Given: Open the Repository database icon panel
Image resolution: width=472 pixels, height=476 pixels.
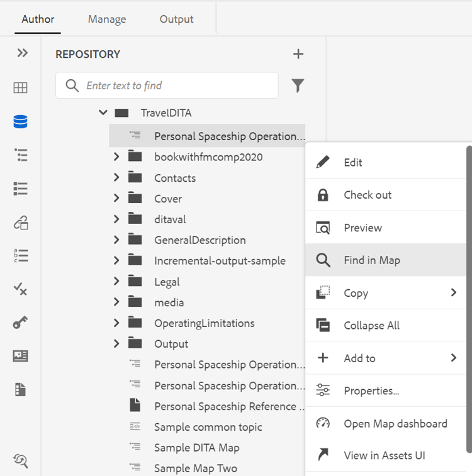Looking at the screenshot, I should tap(20, 121).
